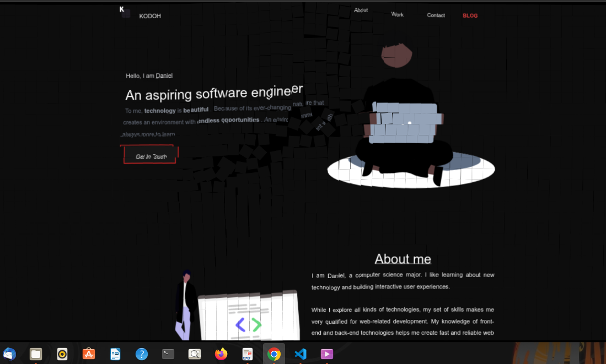606x364 pixels.
Task: Open the Work nav item
Action: click(x=398, y=14)
